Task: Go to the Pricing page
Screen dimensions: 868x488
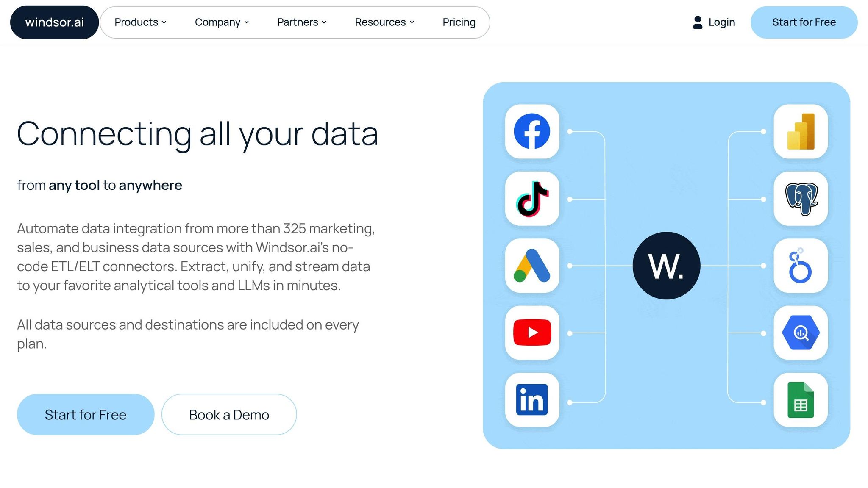Action: tap(459, 22)
